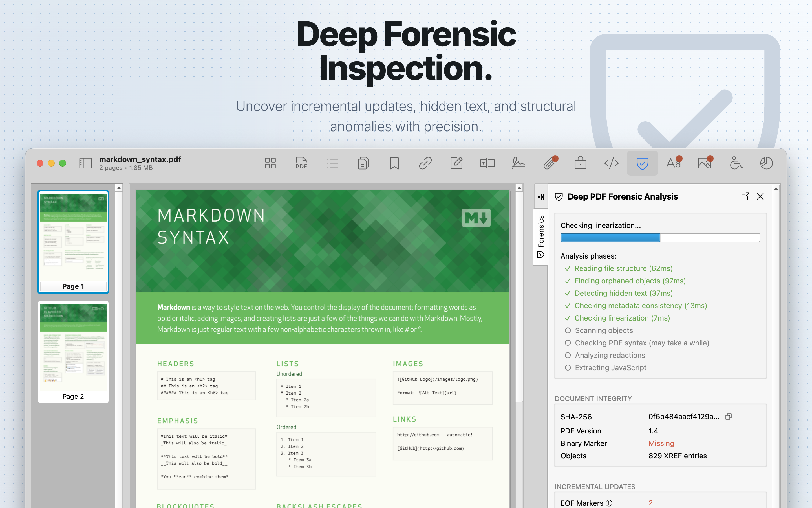812x508 pixels.
Task: Open the images tool
Action: [705, 163]
